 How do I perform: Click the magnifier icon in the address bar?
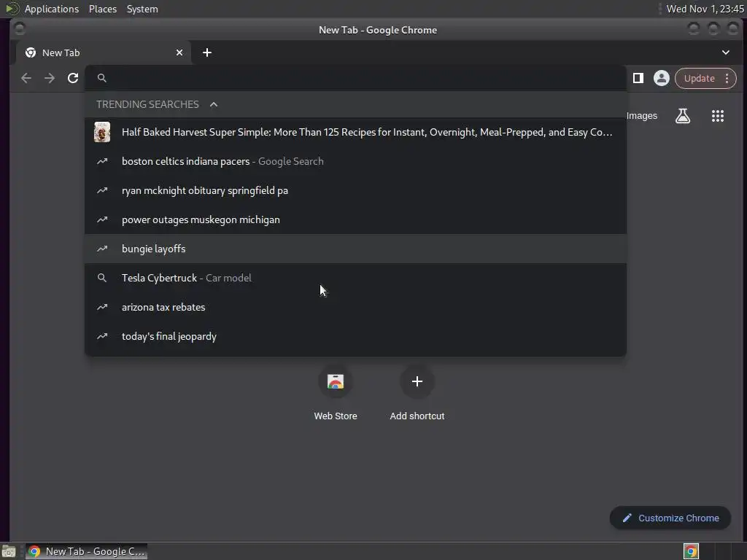(x=102, y=77)
